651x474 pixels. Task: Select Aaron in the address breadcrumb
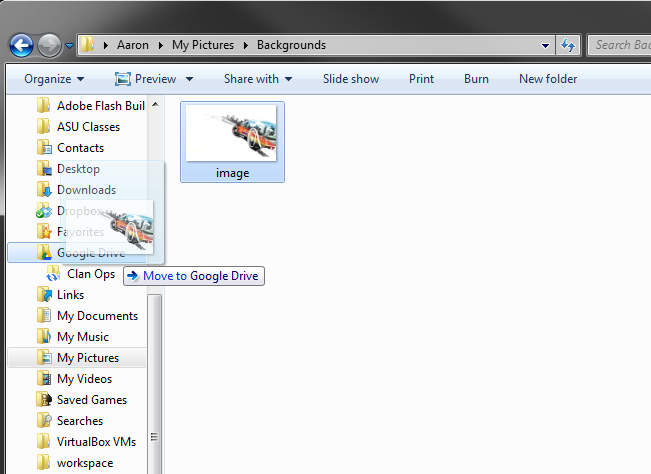pos(132,45)
